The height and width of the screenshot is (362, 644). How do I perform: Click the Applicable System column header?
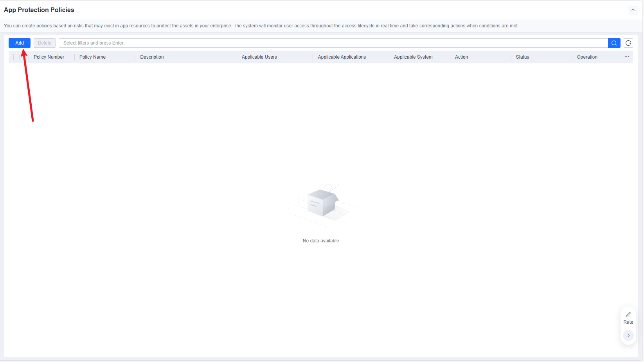(x=413, y=57)
